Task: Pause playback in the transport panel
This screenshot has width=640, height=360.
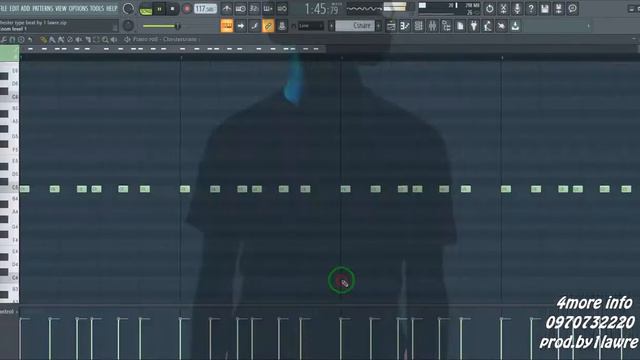Action: [x=160, y=9]
